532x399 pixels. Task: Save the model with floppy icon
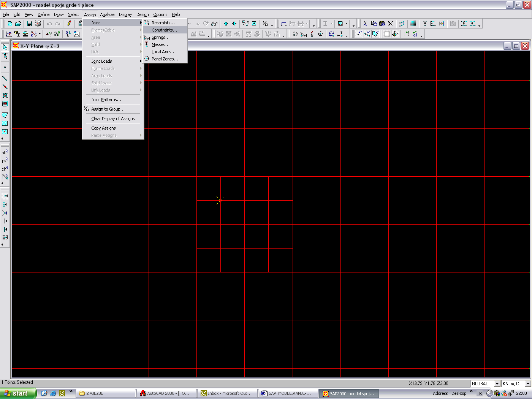[29, 24]
